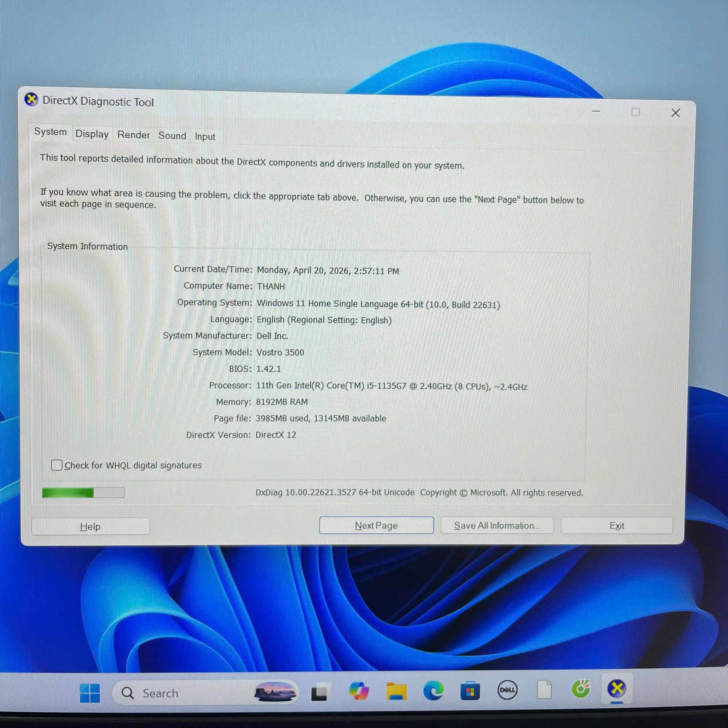This screenshot has height=728, width=728.
Task: Switch to the System tab
Action: 51,131
